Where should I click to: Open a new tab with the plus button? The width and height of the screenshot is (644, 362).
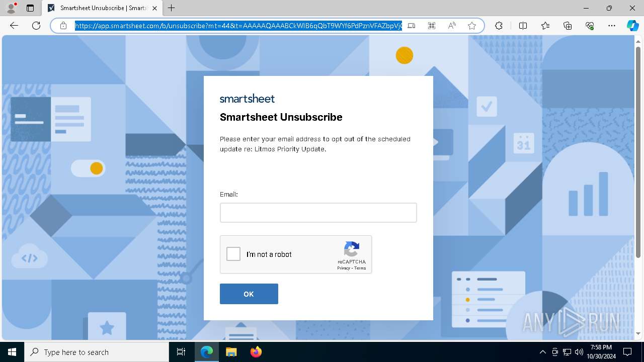pyautogui.click(x=172, y=8)
